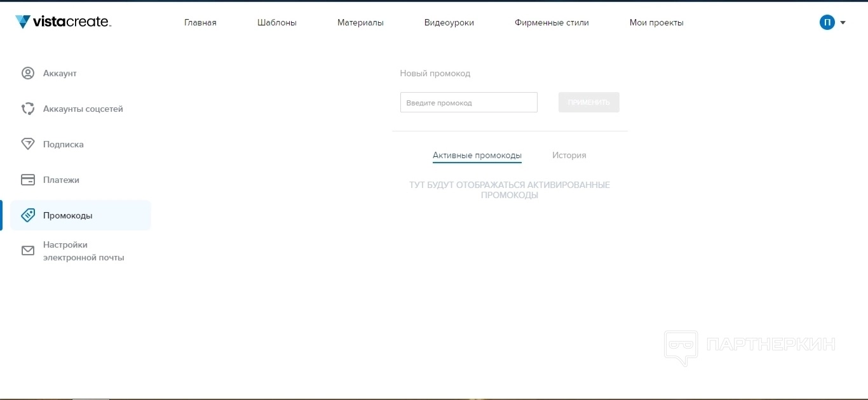Expand the profile dropdown arrow
The width and height of the screenshot is (868, 400).
(x=843, y=23)
